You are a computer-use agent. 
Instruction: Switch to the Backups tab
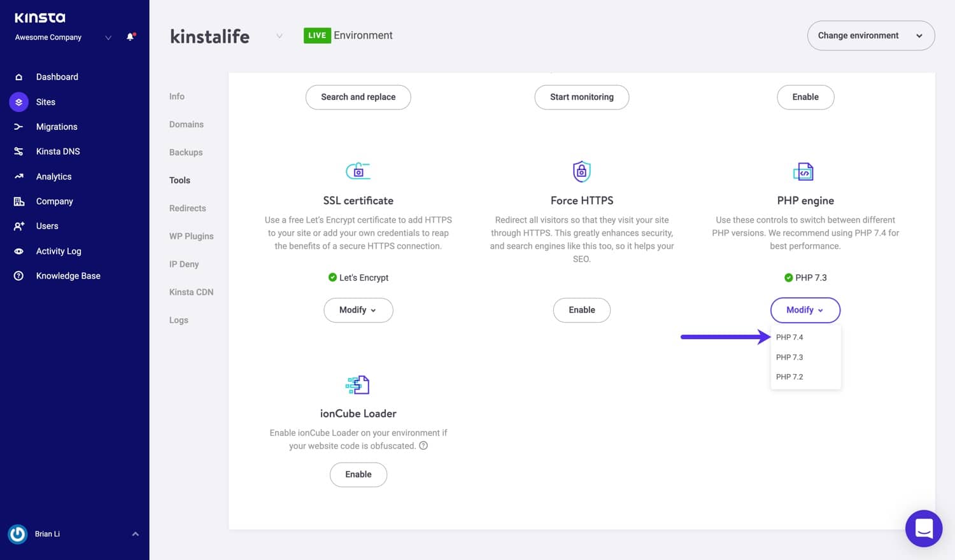(186, 152)
